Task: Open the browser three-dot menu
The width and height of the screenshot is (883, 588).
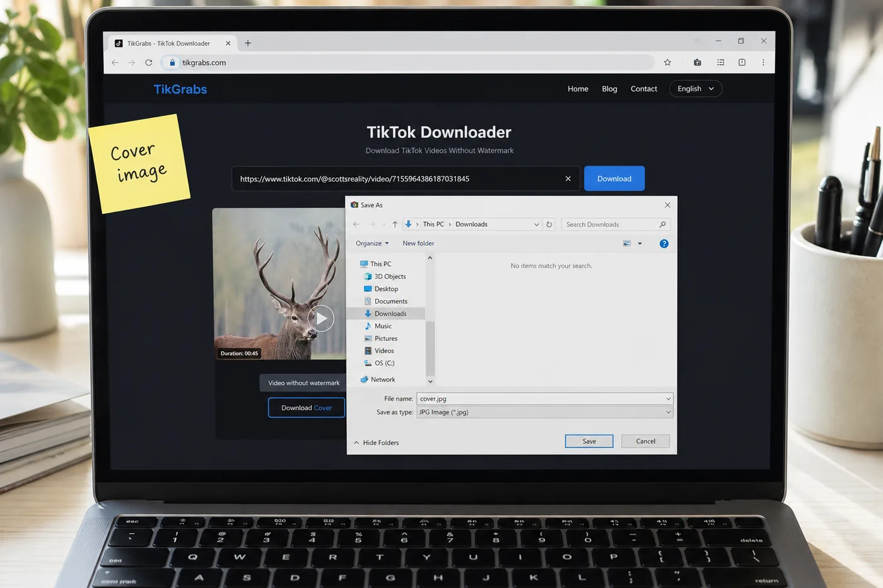Action: coord(763,62)
